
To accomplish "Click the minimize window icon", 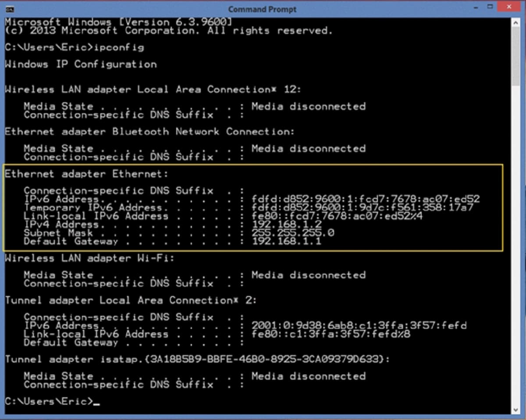I will click(x=476, y=7).
